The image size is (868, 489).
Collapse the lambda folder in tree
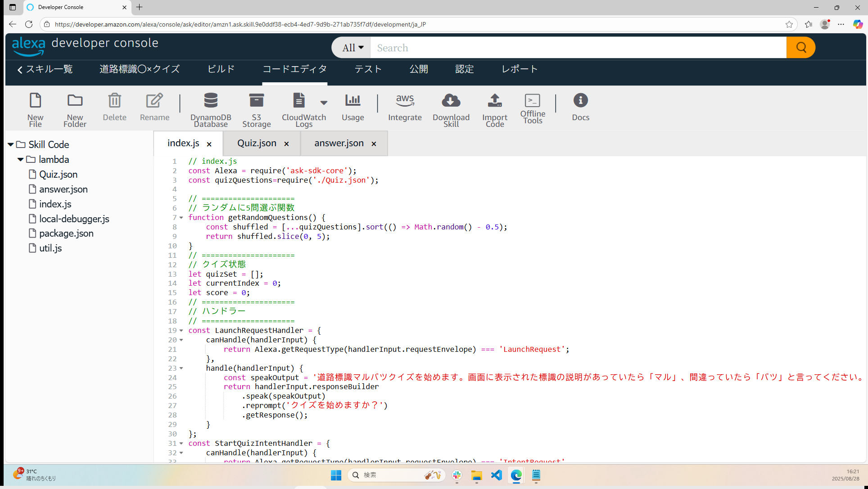20,160
